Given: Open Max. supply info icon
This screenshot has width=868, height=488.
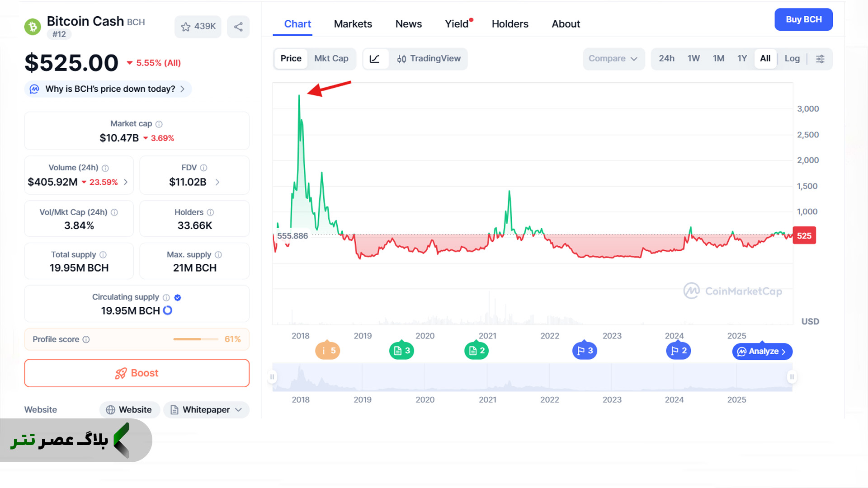Looking at the screenshot, I should coord(218,255).
